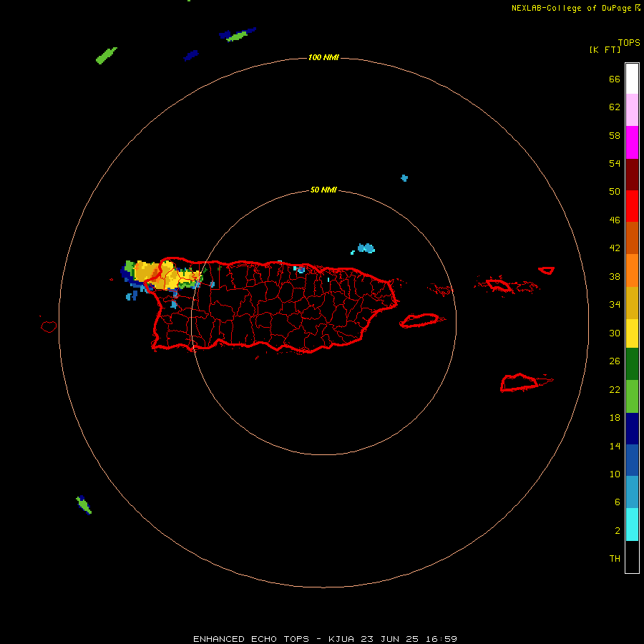The width and height of the screenshot is (644, 644).
Task: Choose the dark green legend swatch
Action: click(632, 364)
